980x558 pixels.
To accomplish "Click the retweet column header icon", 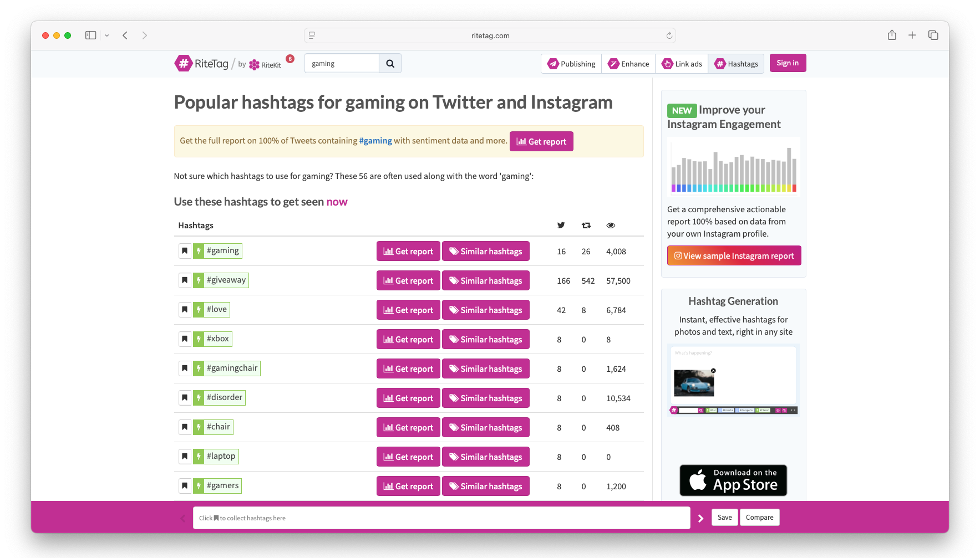I will (x=586, y=225).
